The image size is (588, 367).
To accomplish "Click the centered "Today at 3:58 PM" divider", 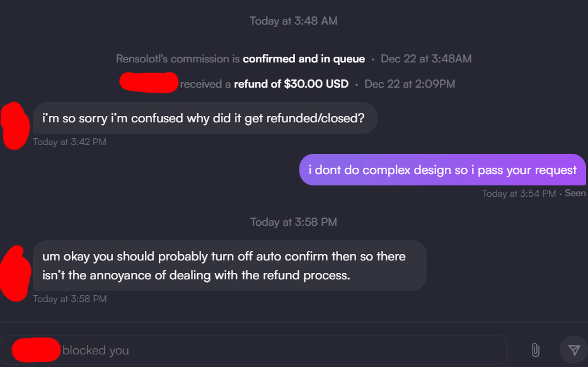I will pyautogui.click(x=294, y=222).
